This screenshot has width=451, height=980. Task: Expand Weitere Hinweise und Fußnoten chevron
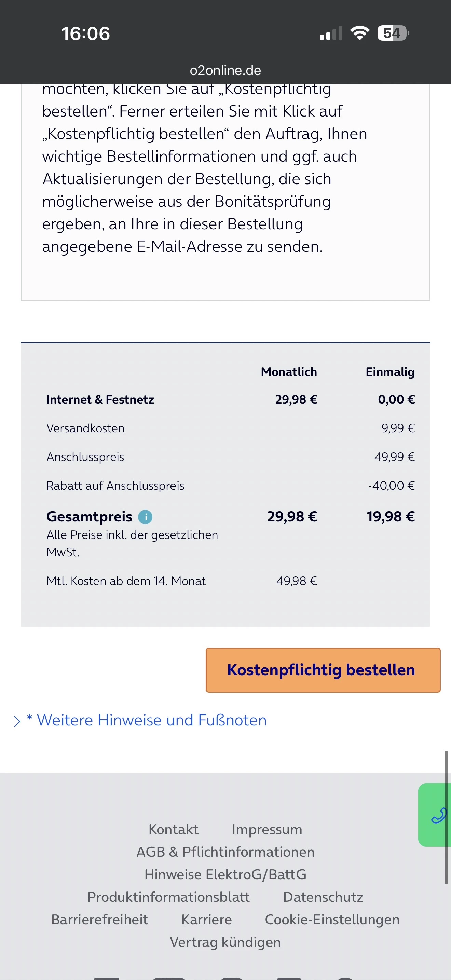pyautogui.click(x=17, y=721)
